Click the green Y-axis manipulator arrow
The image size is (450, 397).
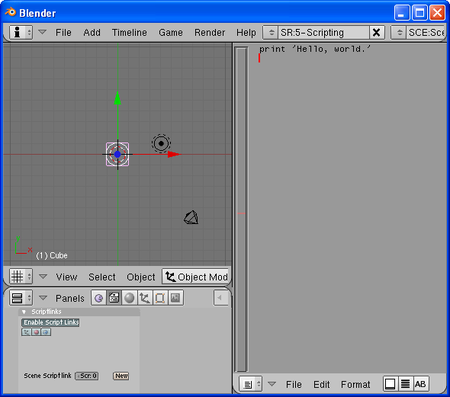(x=117, y=98)
